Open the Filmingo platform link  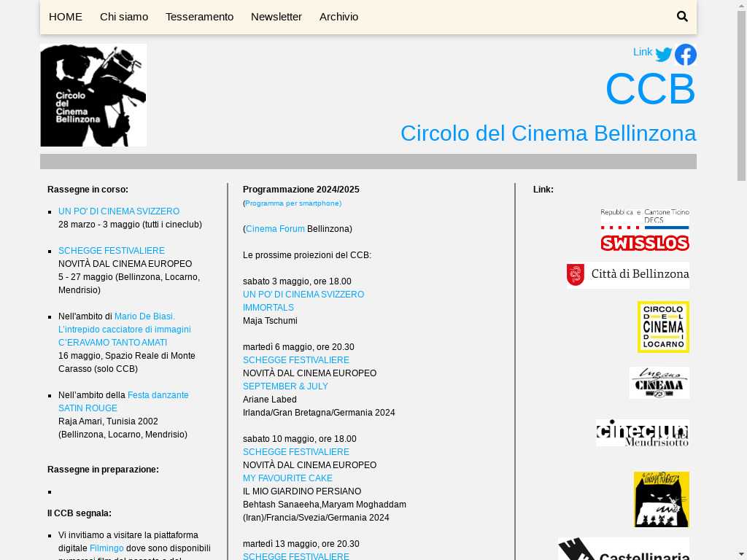(x=107, y=548)
